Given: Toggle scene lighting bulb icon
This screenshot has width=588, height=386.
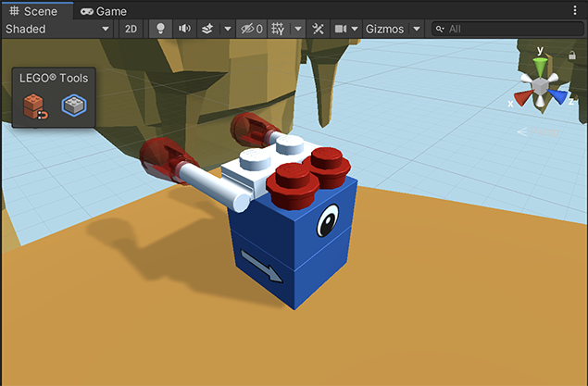Looking at the screenshot, I should [160, 29].
